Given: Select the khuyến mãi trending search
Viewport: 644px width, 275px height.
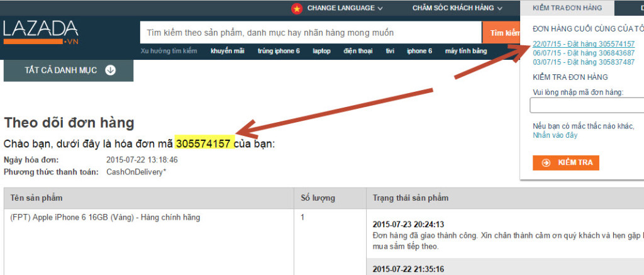Looking at the screenshot, I should (228, 51).
